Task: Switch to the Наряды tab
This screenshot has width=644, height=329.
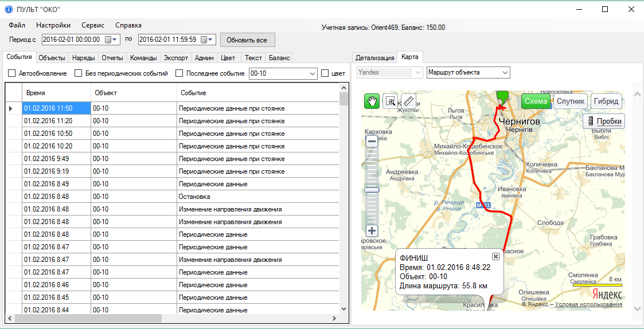Action: tap(84, 58)
